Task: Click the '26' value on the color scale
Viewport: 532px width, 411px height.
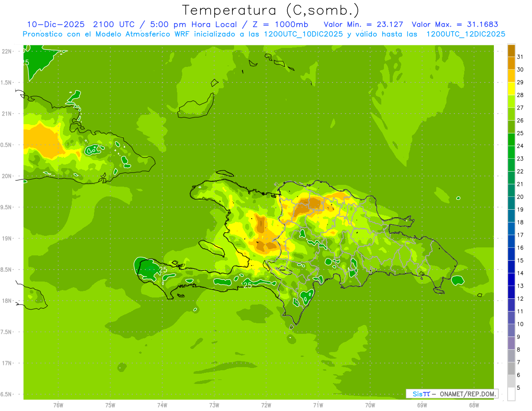Action: 520,121
